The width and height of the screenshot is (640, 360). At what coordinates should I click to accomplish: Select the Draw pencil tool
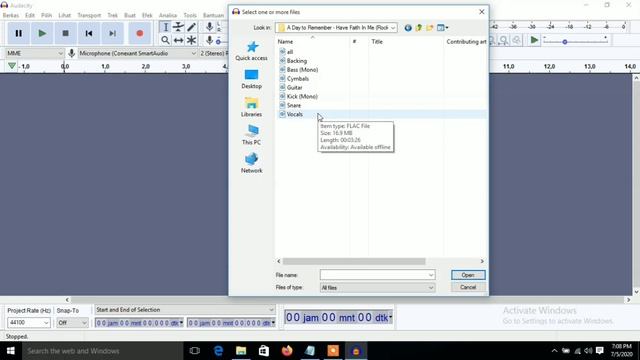(191, 27)
